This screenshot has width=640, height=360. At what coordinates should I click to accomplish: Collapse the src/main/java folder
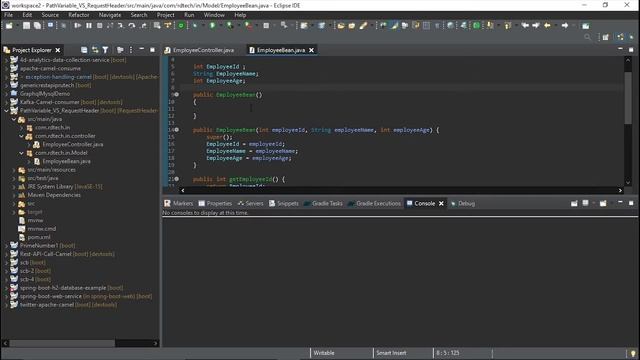pos(14,119)
